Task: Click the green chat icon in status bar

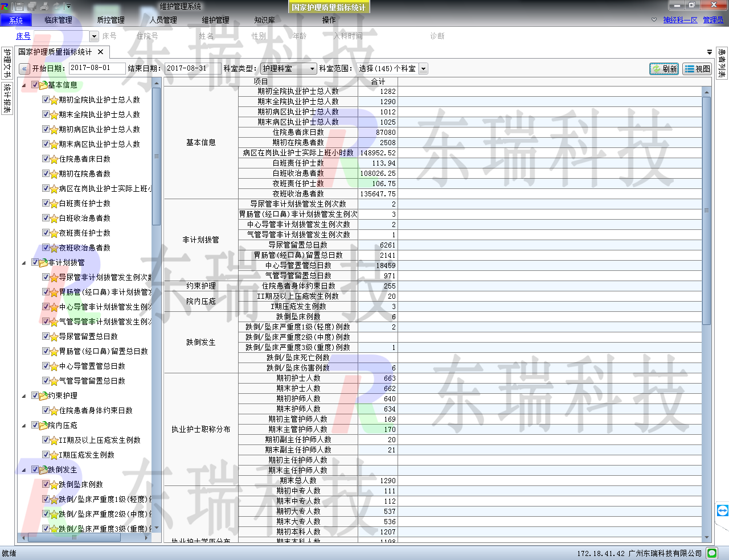Action: click(712, 553)
